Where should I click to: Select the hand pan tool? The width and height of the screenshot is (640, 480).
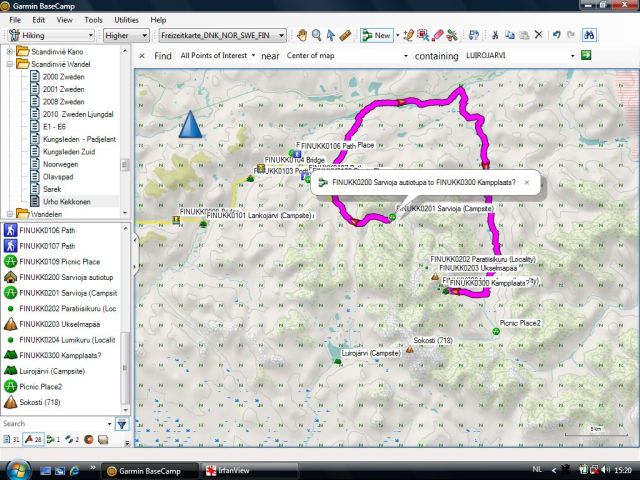click(x=302, y=35)
